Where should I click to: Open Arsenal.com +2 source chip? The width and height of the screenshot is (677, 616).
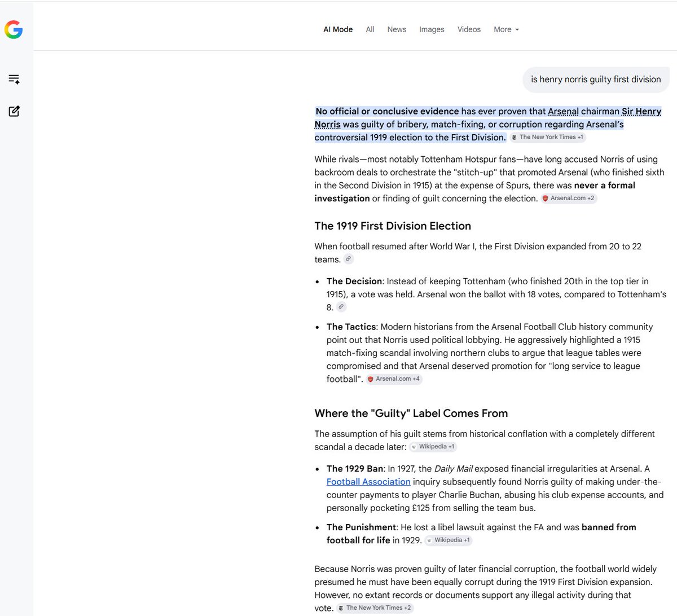tap(569, 198)
